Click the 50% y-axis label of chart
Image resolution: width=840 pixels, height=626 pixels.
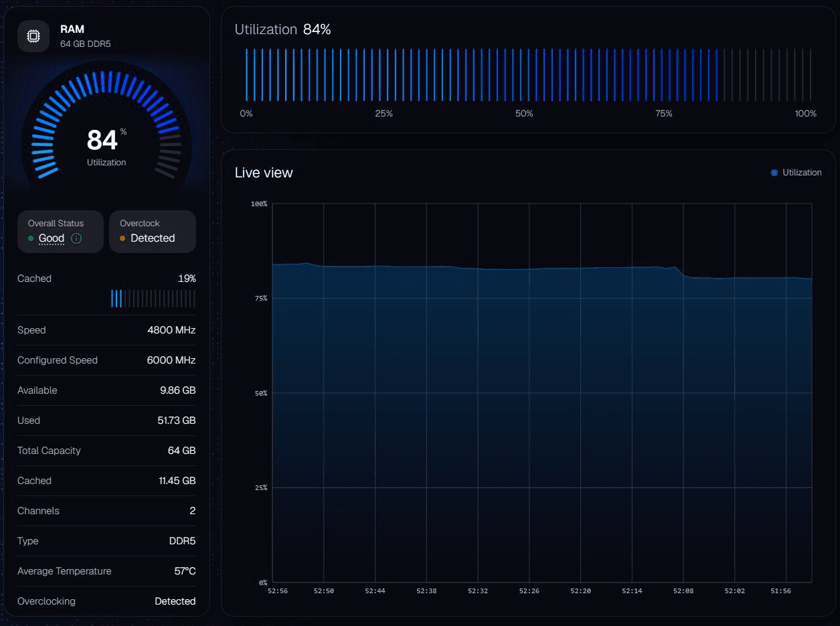pyautogui.click(x=260, y=393)
